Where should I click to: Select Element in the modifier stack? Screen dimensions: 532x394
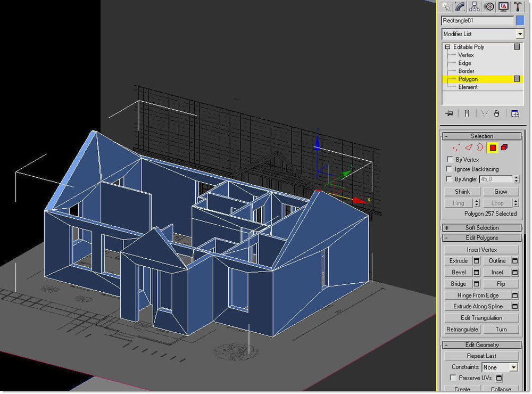pyautogui.click(x=468, y=87)
